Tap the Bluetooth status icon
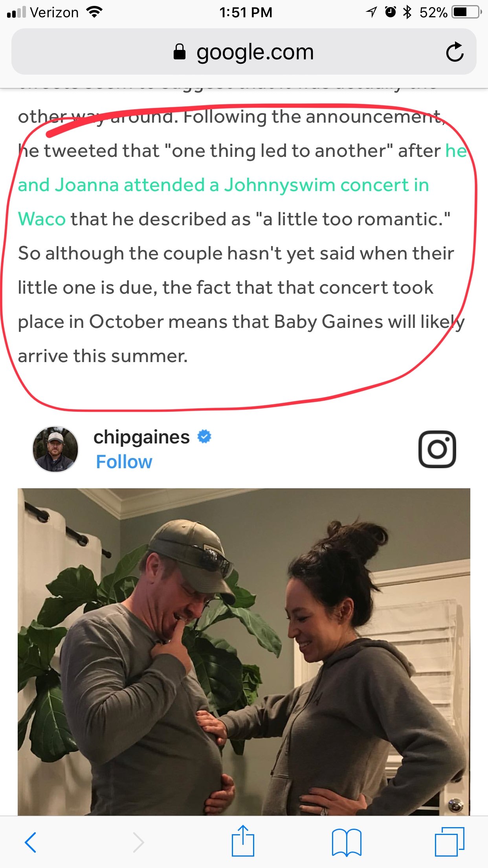This screenshot has height=868, width=488. (x=407, y=12)
